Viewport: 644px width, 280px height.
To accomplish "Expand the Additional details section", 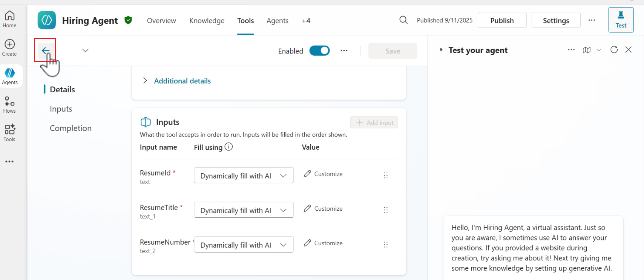I will pos(145,81).
